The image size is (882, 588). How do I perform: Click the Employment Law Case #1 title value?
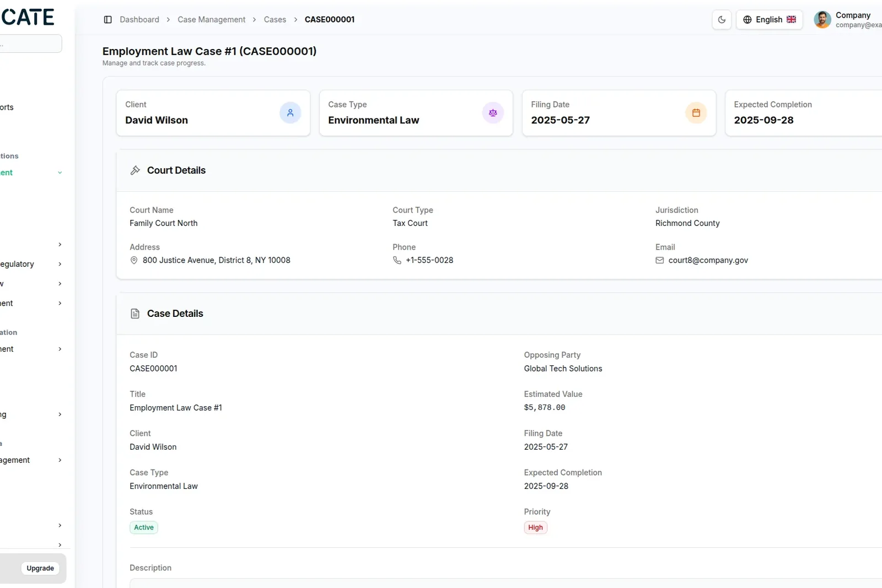click(x=176, y=408)
